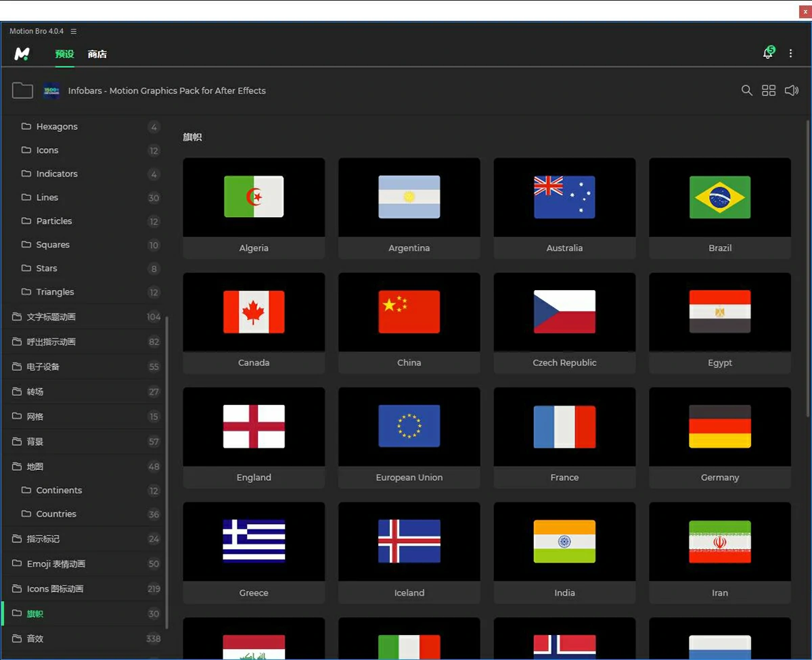Open preset search magnifier

(x=746, y=91)
